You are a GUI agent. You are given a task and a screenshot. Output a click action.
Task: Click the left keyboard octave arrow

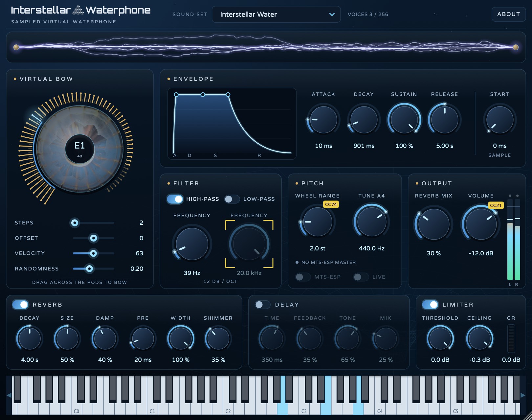point(9,395)
